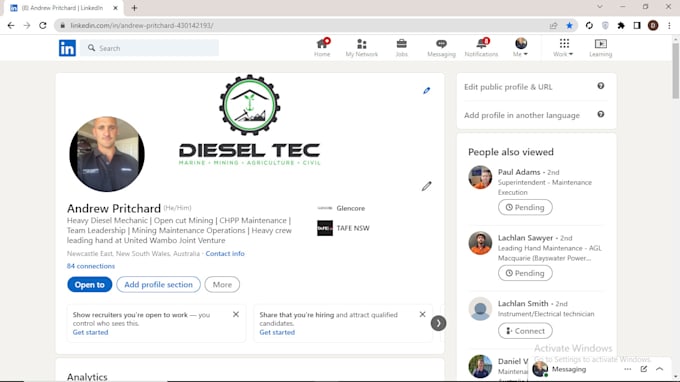
Task: Open the My Network page
Action: point(362,48)
